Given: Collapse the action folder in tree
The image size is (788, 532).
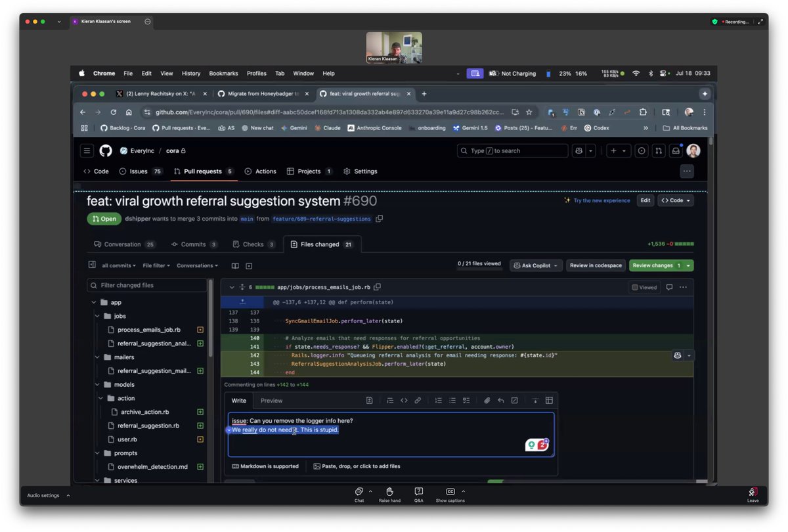Looking at the screenshot, I should [101, 398].
